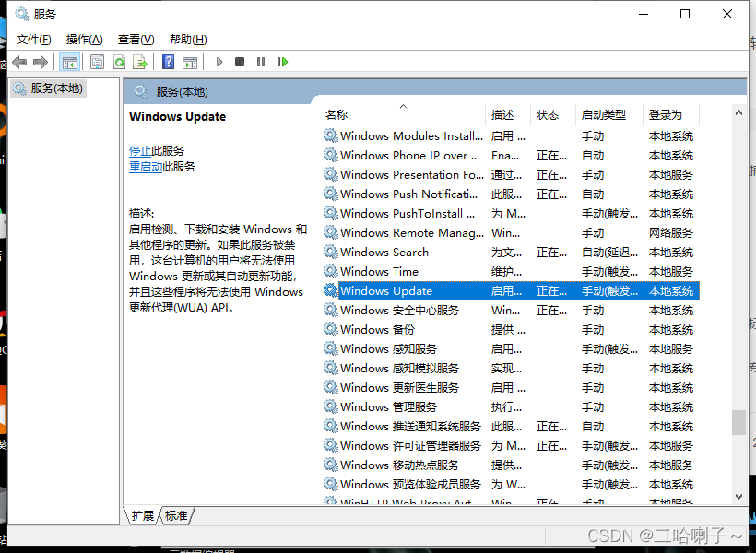This screenshot has height=553, width=756.
Task: Click the Forward arrow toolbar icon
Action: pos(40,62)
